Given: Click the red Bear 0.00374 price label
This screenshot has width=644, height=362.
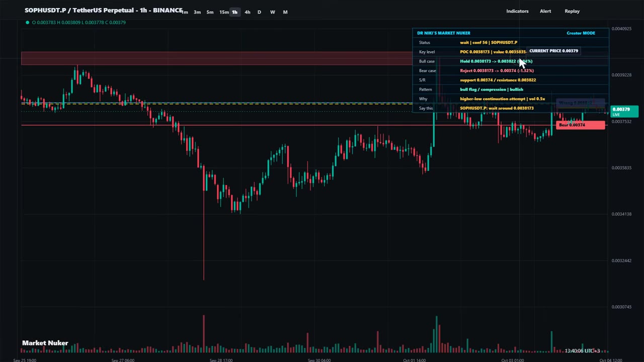Looking at the screenshot, I should pyautogui.click(x=581, y=125).
